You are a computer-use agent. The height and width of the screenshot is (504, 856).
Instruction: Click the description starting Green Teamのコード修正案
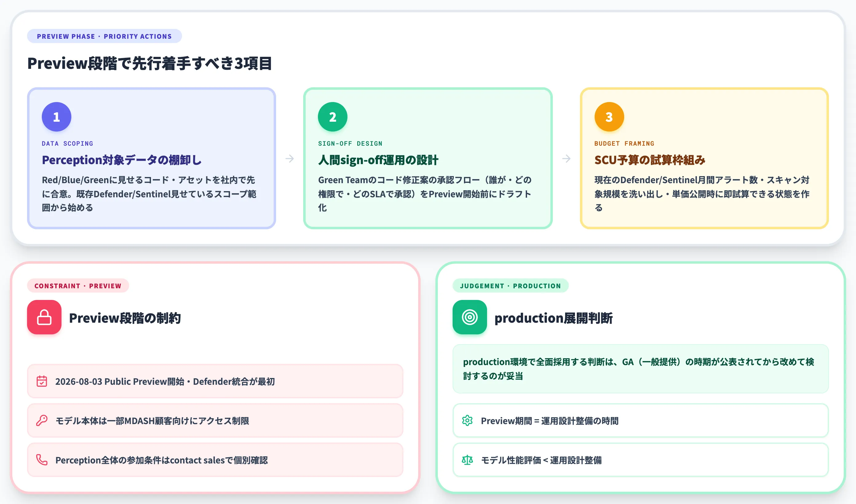425,194
